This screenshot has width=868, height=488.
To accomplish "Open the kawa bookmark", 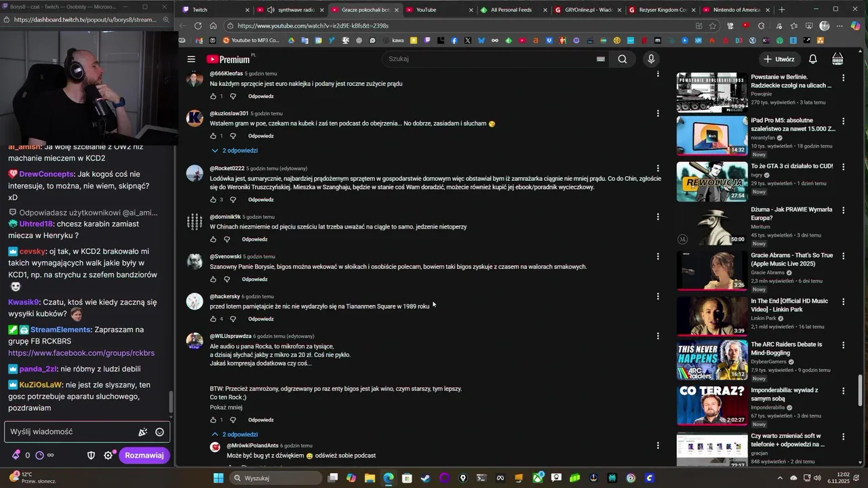I will tap(393, 41).
